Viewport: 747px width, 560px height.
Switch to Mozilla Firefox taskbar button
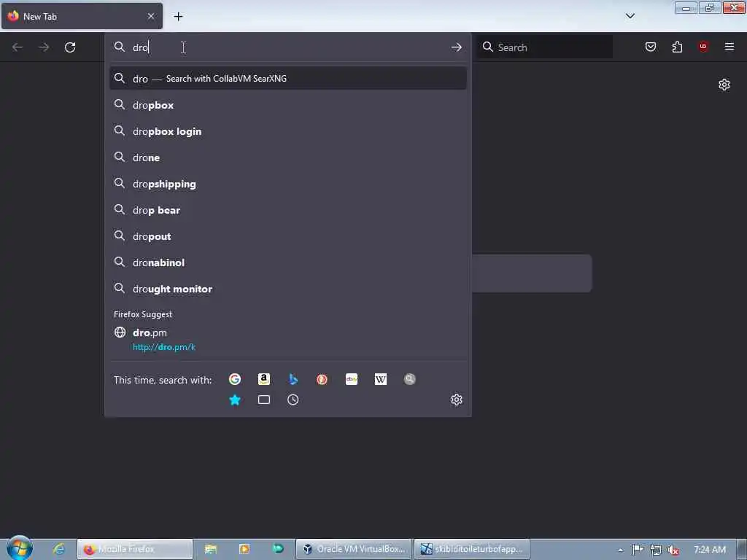(135, 549)
